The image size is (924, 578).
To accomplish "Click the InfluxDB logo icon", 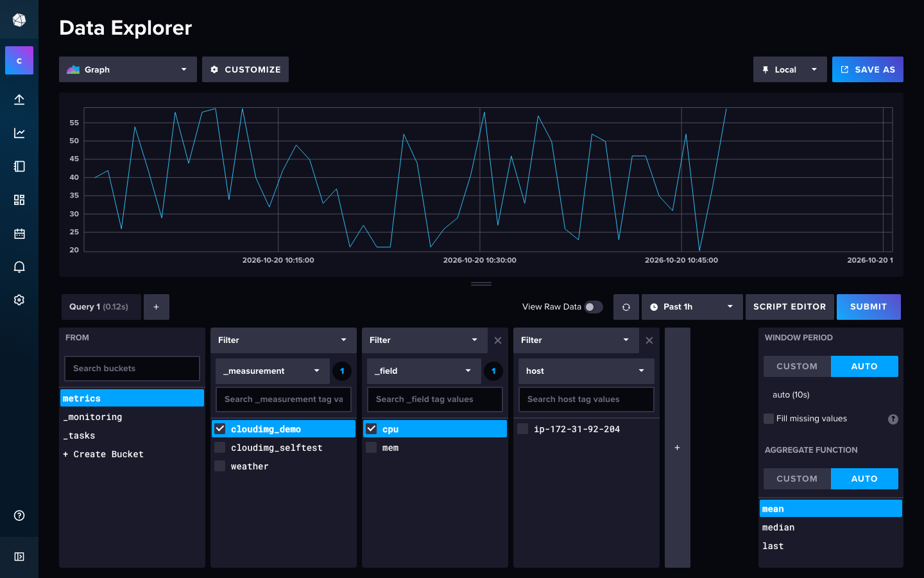I will (19, 20).
